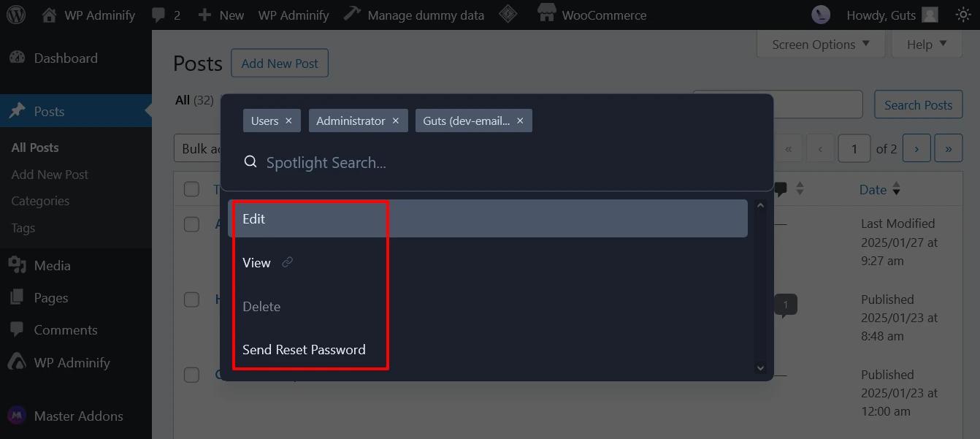The height and width of the screenshot is (439, 980).
Task: Select Edit from the spotlight results
Action: (x=254, y=218)
